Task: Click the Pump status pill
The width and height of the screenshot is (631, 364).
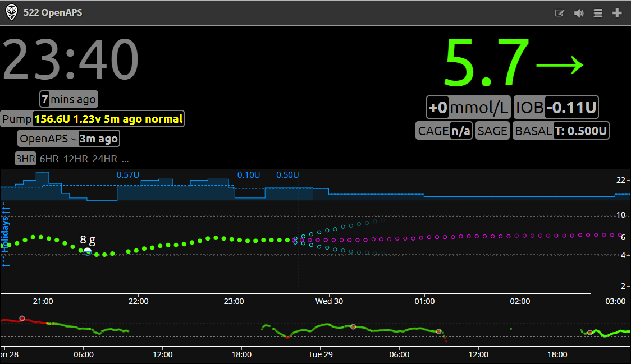Action: tap(92, 119)
